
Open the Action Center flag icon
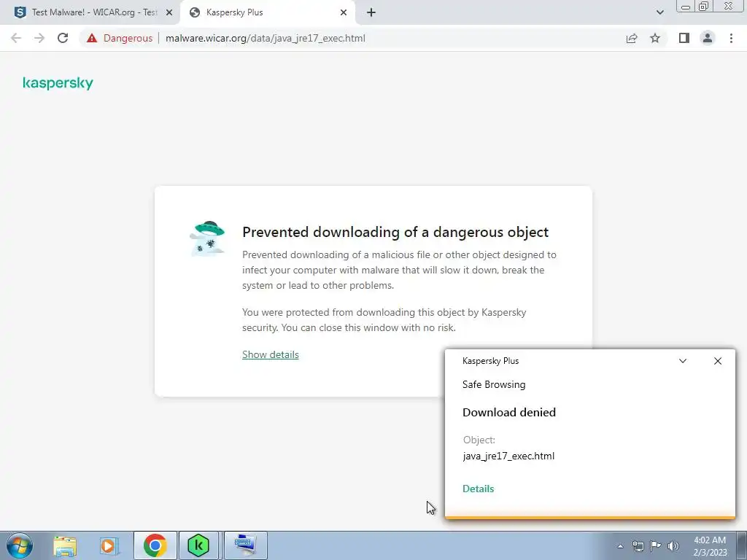[656, 546]
